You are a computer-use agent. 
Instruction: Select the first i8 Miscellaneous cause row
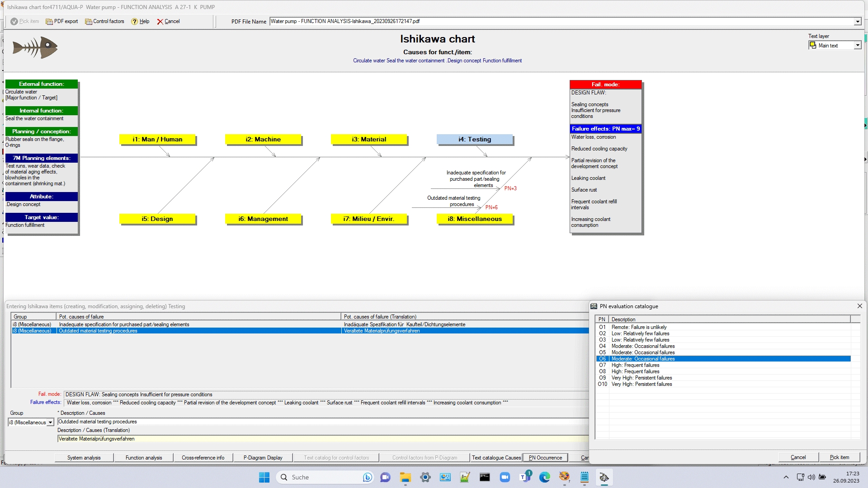[124, 324]
